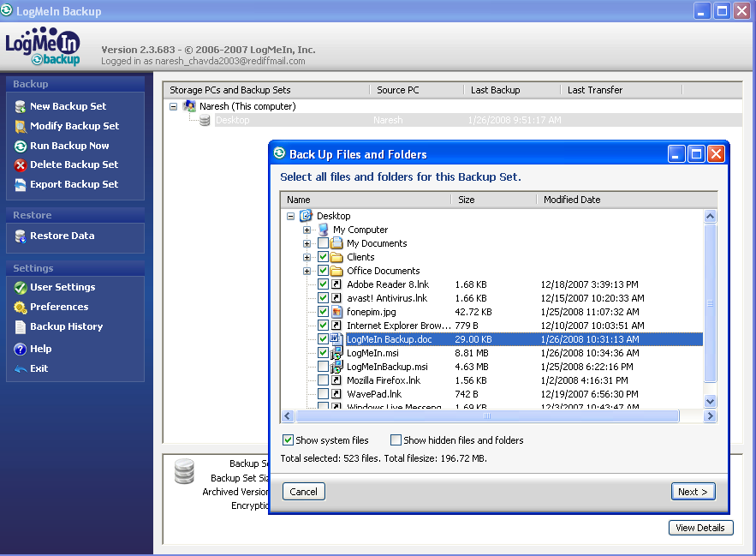Click the Export Backup Set icon

point(21,185)
